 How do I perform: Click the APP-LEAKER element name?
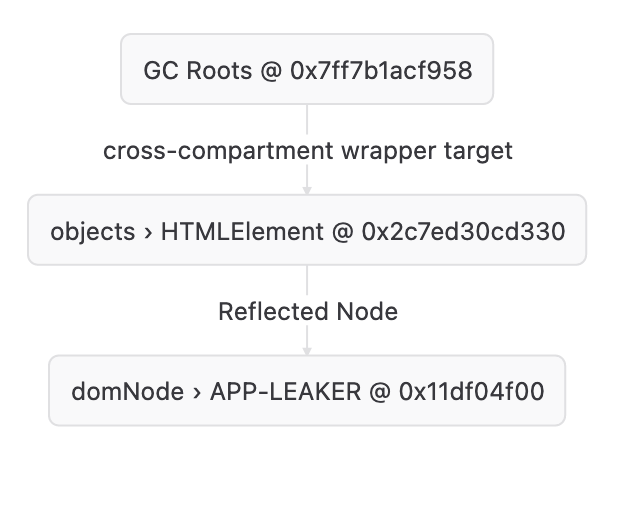click(285, 392)
